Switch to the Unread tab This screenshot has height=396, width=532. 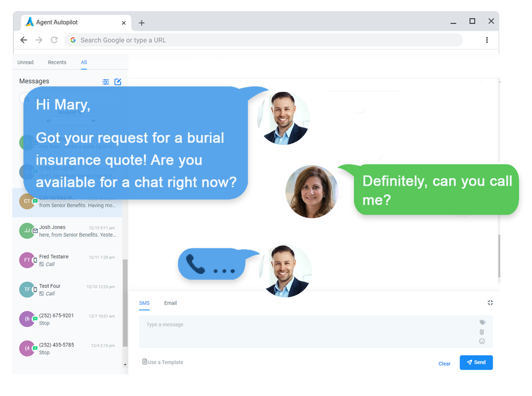pyautogui.click(x=25, y=63)
